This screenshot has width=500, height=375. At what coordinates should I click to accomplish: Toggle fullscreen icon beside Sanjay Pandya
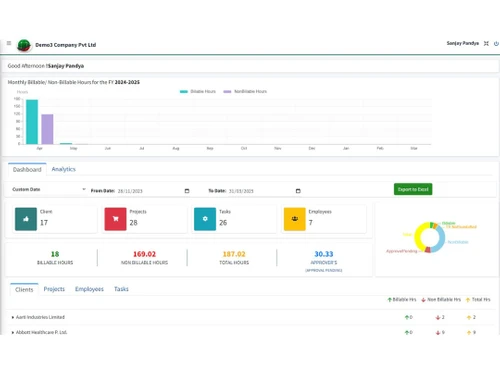(486, 43)
